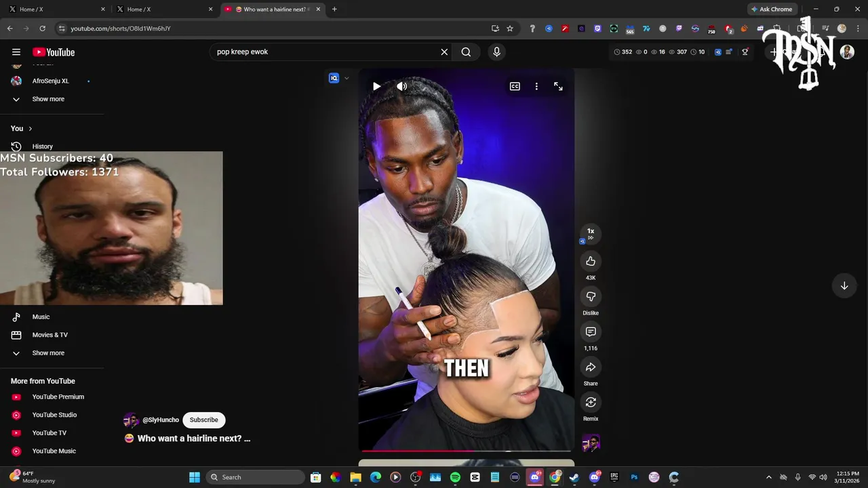
Task: Open the Short's three-dot more menu
Action: pyautogui.click(x=536, y=86)
